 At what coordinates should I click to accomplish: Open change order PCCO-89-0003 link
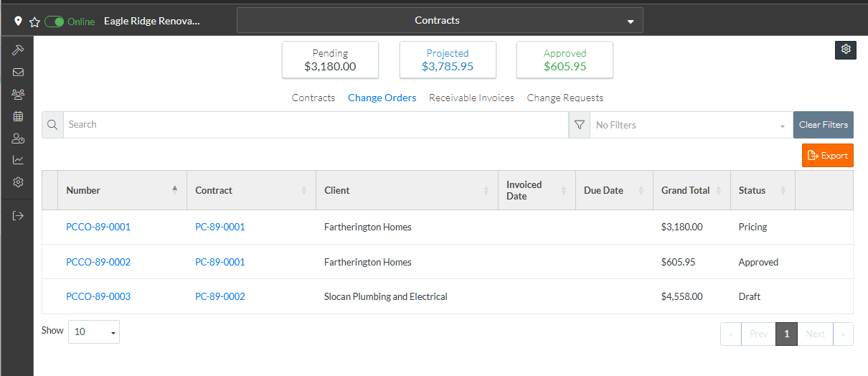(x=98, y=296)
